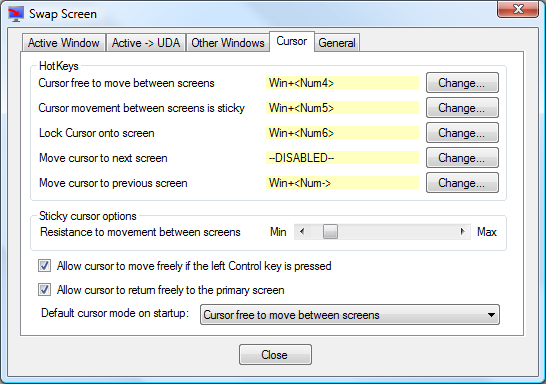Screen dimensions: 546x384
Task: Click the 'Min' slider label
Action: (278, 232)
